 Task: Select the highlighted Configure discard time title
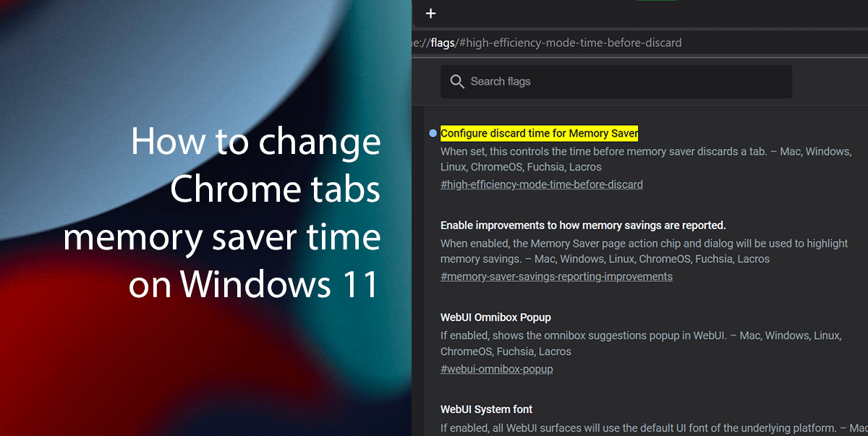538,133
